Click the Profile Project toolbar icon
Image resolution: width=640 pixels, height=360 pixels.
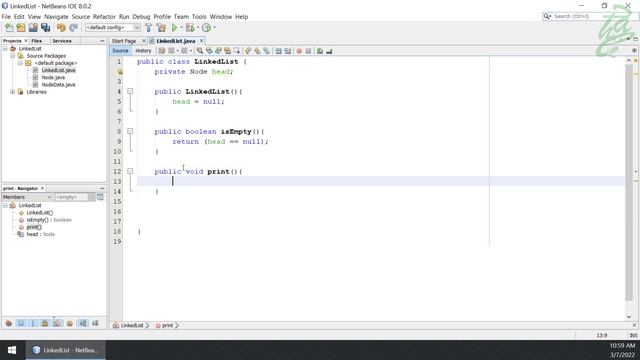pos(207,27)
